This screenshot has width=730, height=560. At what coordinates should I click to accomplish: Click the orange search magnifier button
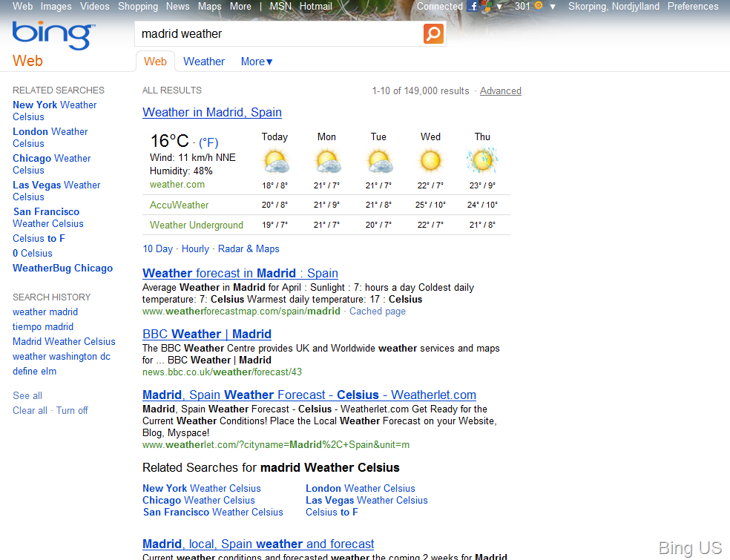click(x=433, y=33)
